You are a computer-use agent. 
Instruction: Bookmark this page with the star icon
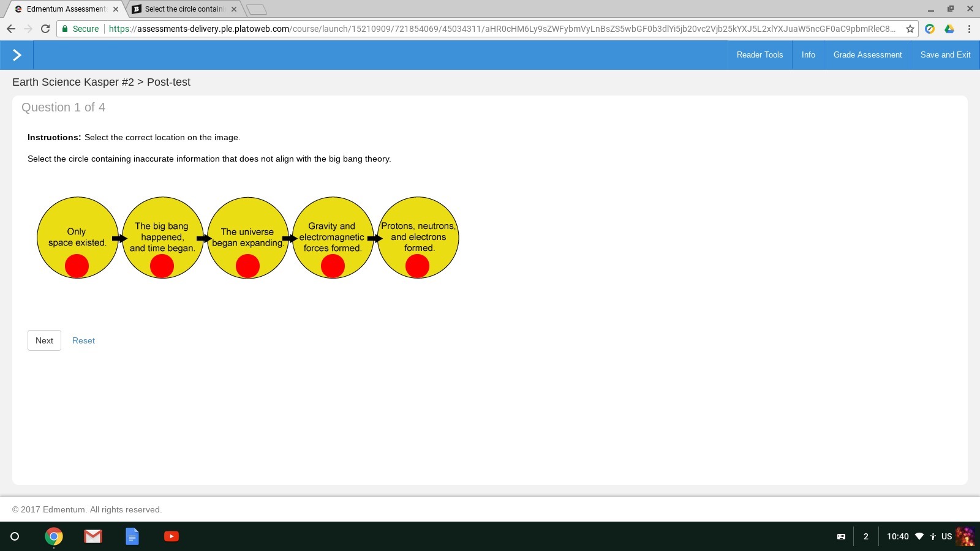click(910, 29)
